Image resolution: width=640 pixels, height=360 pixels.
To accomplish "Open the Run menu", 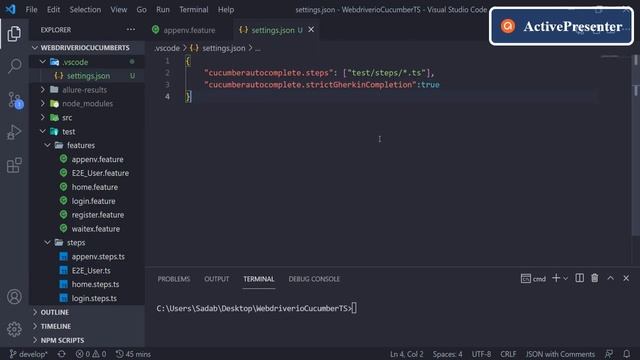I will click(162, 9).
